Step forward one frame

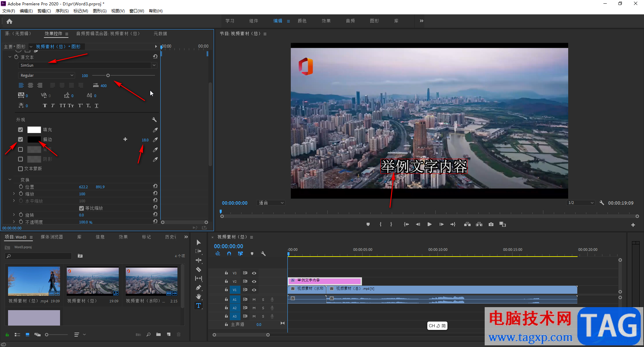[441, 224]
